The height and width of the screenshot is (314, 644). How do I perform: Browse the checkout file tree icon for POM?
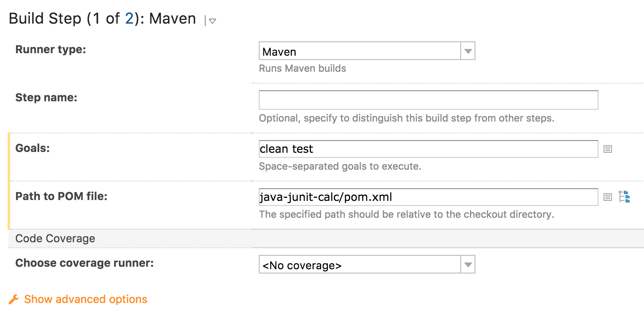624,197
